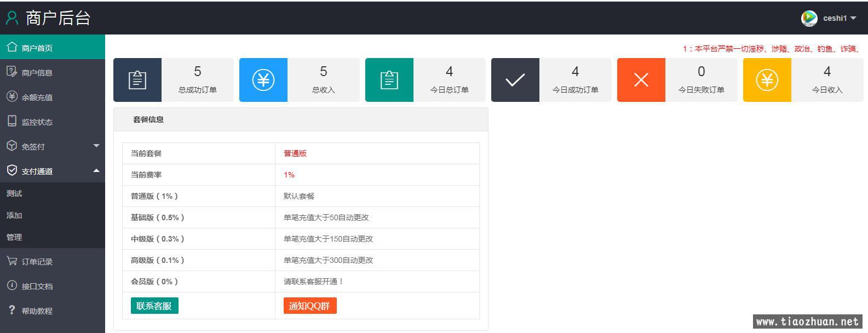The image size is (868, 333).
Task: Click the 联系客服 button
Action: (154, 306)
